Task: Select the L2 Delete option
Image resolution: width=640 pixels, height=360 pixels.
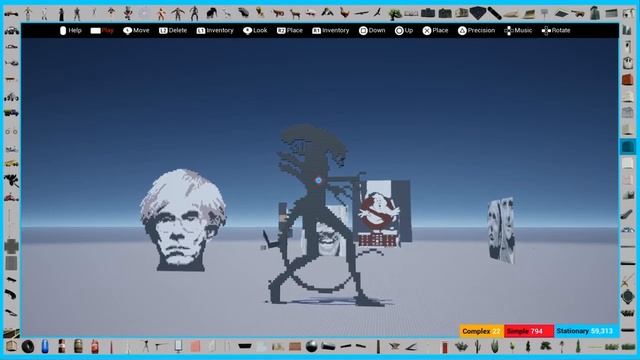Action: [x=173, y=31]
